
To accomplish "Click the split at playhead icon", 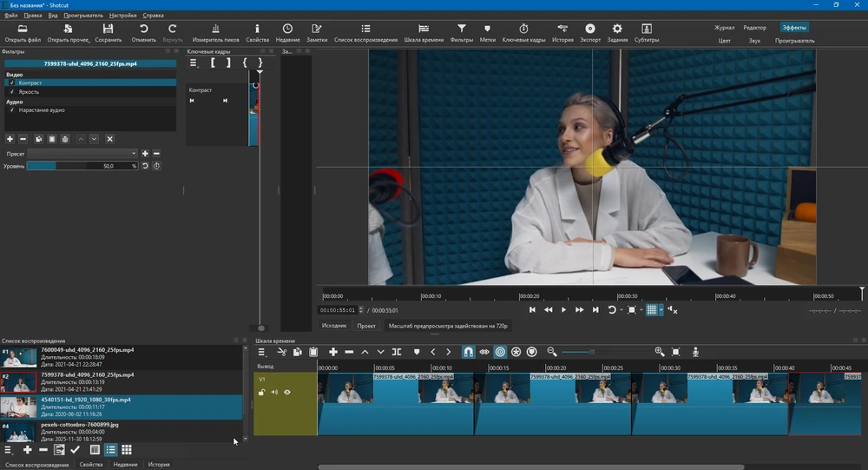I will coord(397,352).
